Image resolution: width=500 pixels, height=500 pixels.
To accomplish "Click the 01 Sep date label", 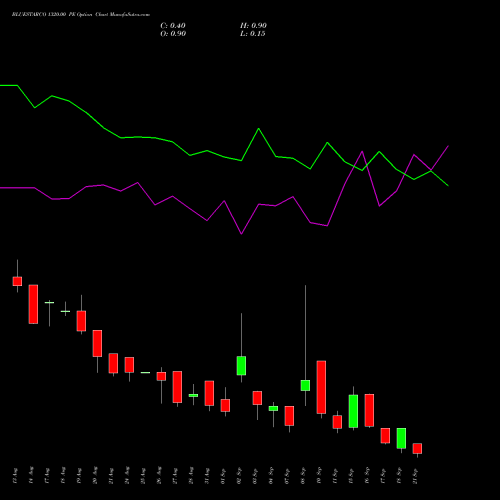I will (x=223, y=476).
